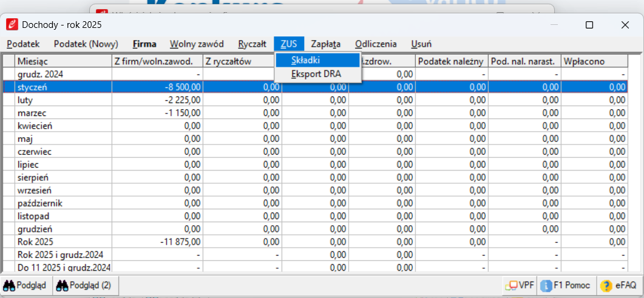Open the Podatek (Nowy) menu

pyautogui.click(x=86, y=44)
